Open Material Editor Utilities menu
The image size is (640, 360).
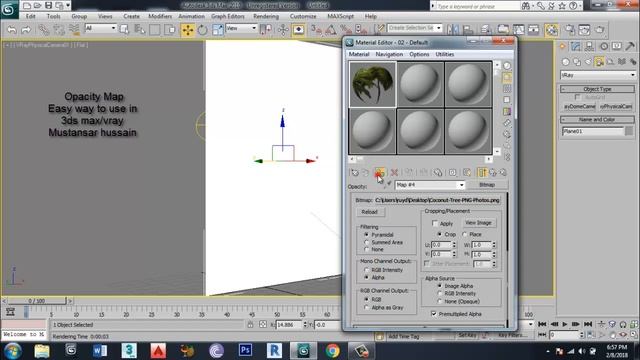[445, 54]
